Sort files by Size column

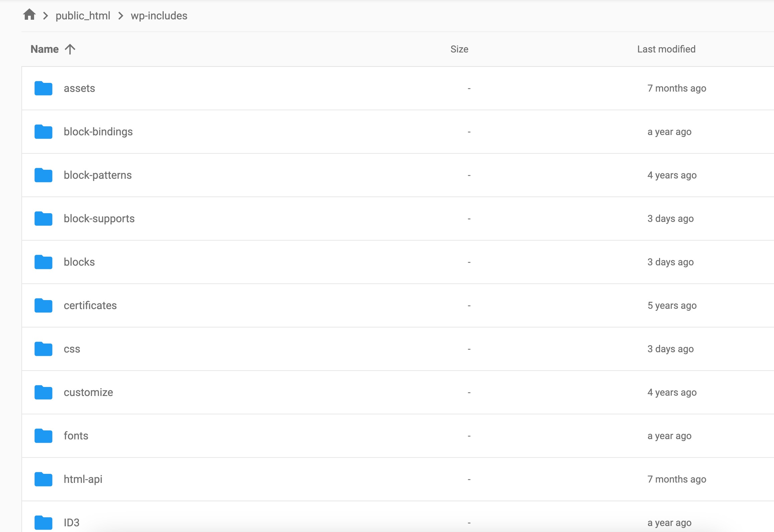pyautogui.click(x=459, y=49)
